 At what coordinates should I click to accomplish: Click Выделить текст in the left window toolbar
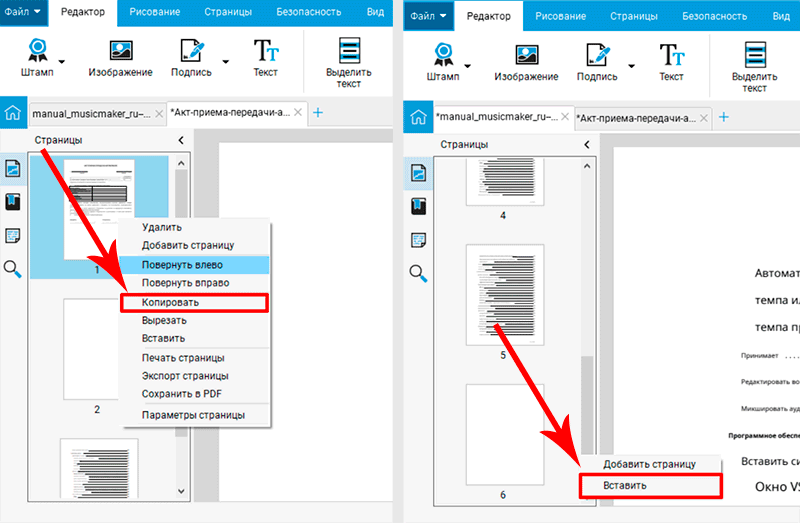tap(349, 63)
